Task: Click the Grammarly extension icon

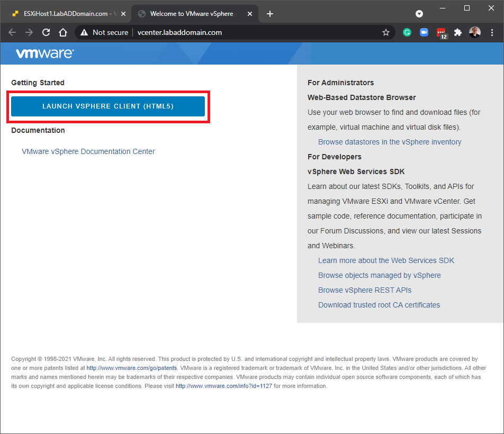Action: [407, 32]
